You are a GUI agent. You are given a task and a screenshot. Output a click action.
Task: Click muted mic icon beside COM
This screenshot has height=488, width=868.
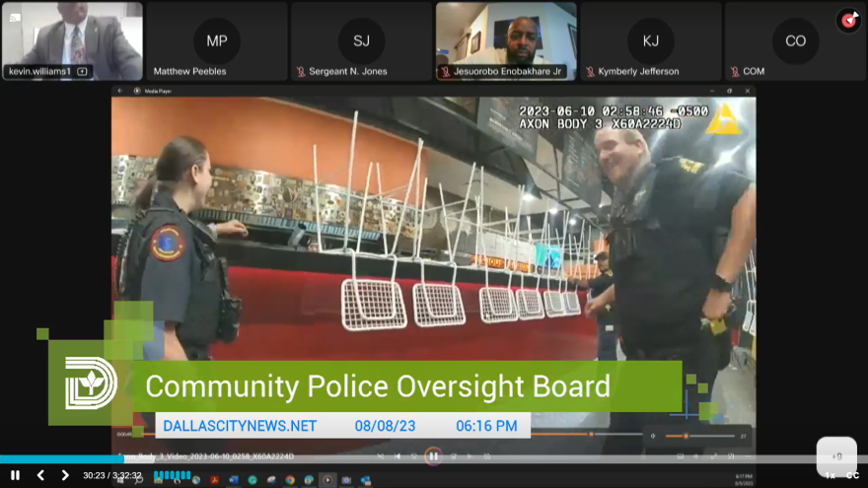[735, 71]
